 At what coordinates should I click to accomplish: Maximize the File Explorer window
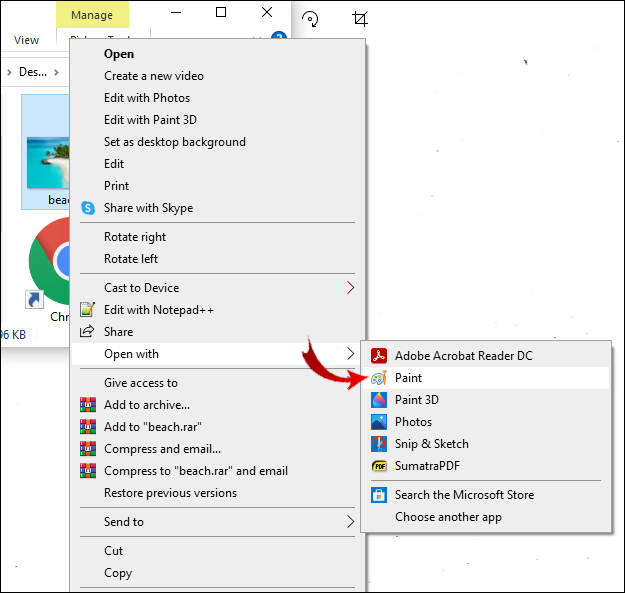tap(221, 12)
